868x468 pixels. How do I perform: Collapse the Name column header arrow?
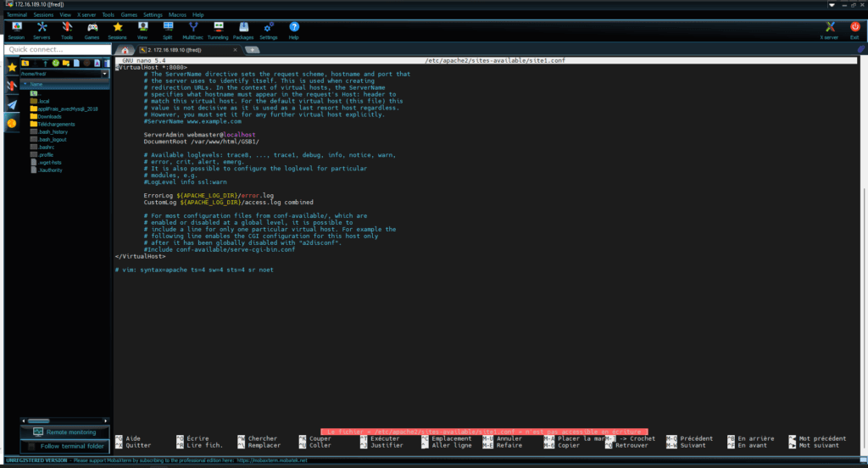pos(25,84)
